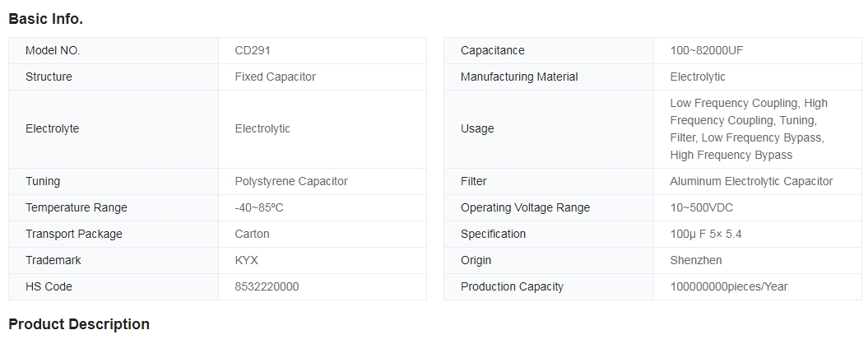The width and height of the screenshot is (868, 358).
Task: Select the 8532220000 HS Code value
Action: (x=267, y=286)
